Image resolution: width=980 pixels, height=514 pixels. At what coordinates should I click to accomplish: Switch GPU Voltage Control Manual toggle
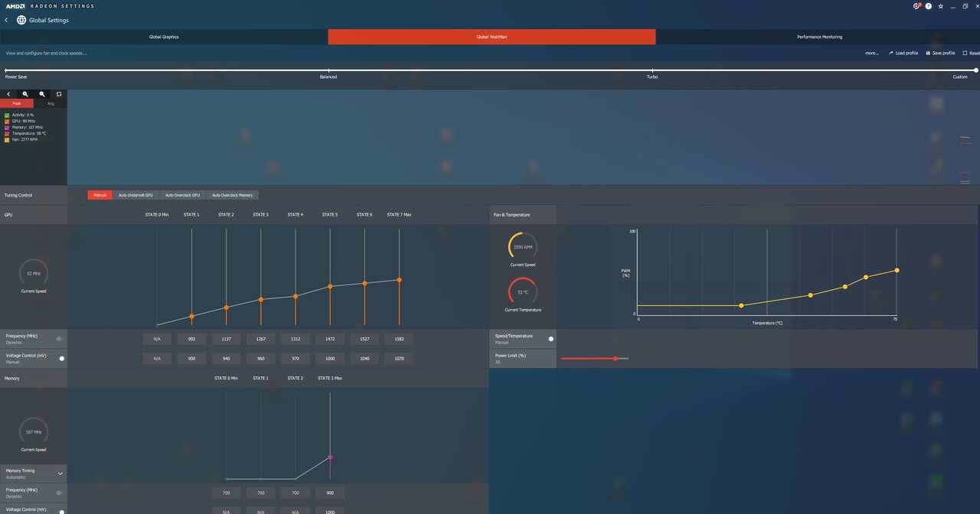60,358
